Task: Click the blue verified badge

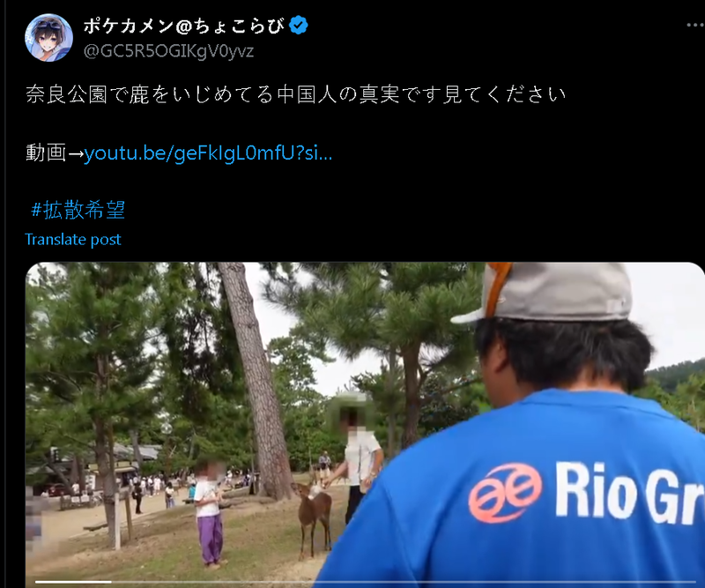Action: pyautogui.click(x=298, y=26)
